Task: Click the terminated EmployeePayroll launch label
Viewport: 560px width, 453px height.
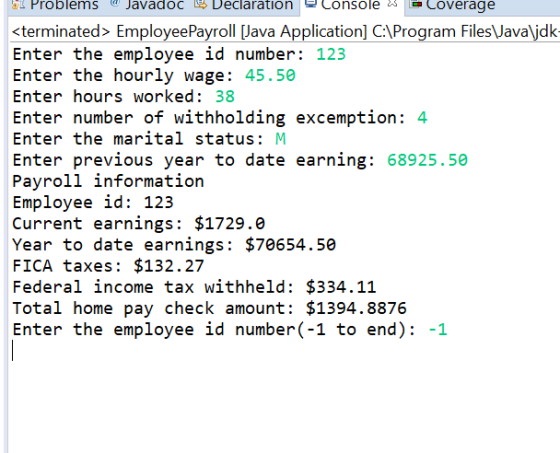Action: pos(285,31)
